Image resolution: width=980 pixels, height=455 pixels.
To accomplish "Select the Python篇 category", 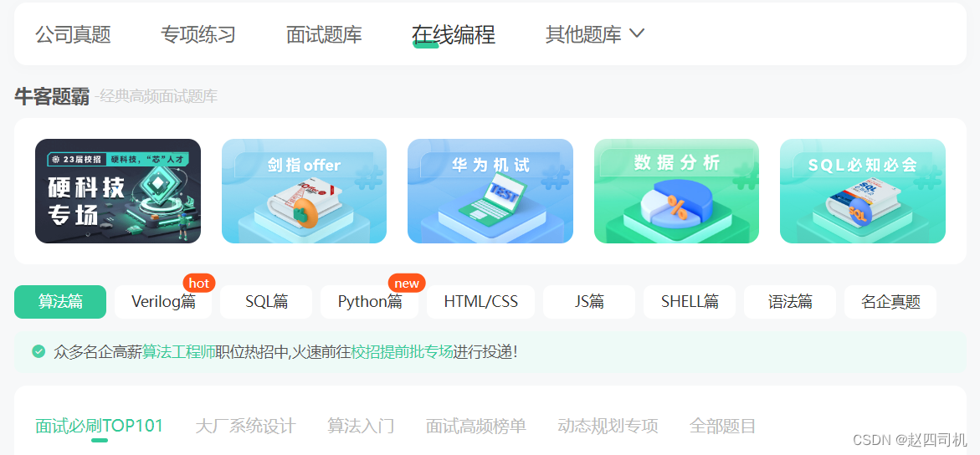I will tap(369, 302).
